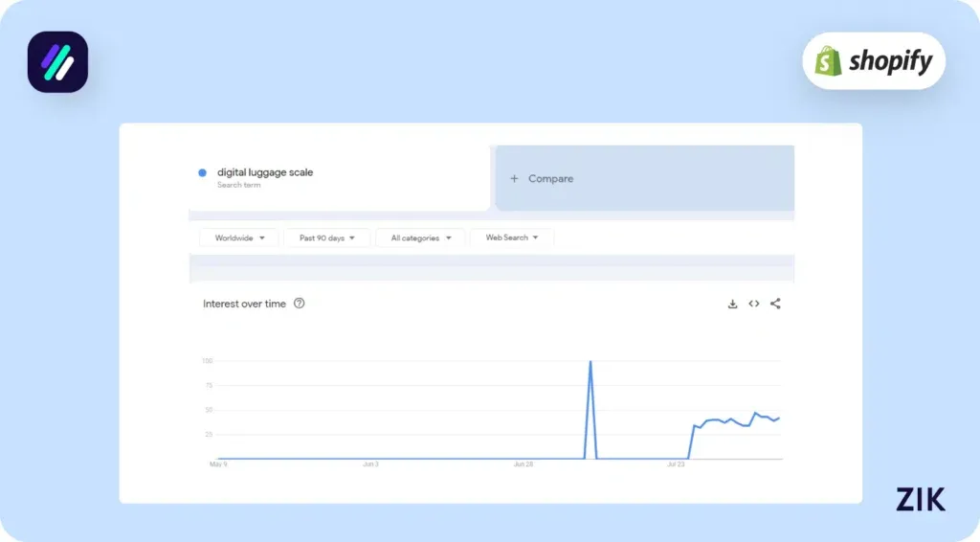The height and width of the screenshot is (542, 980).
Task: Click the plus icon next to Compare
Action: [514, 179]
